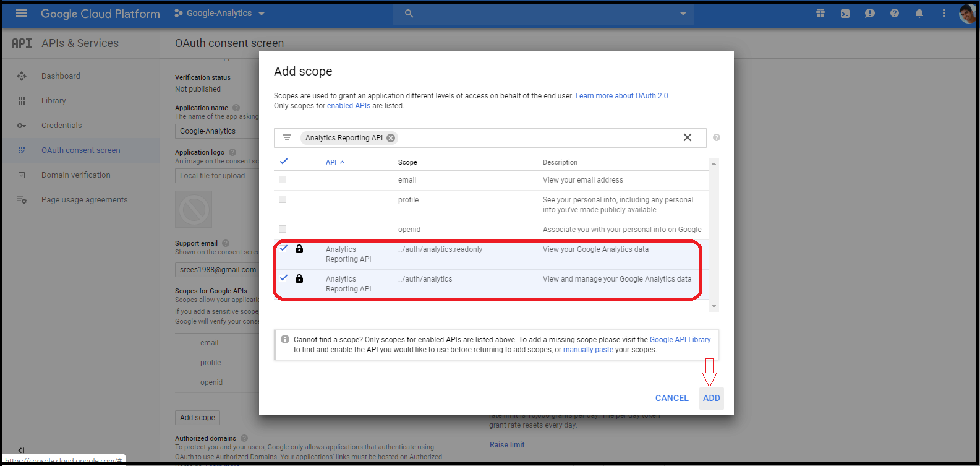The width and height of the screenshot is (980, 466).
Task: Sort by the API column header
Action: (335, 162)
